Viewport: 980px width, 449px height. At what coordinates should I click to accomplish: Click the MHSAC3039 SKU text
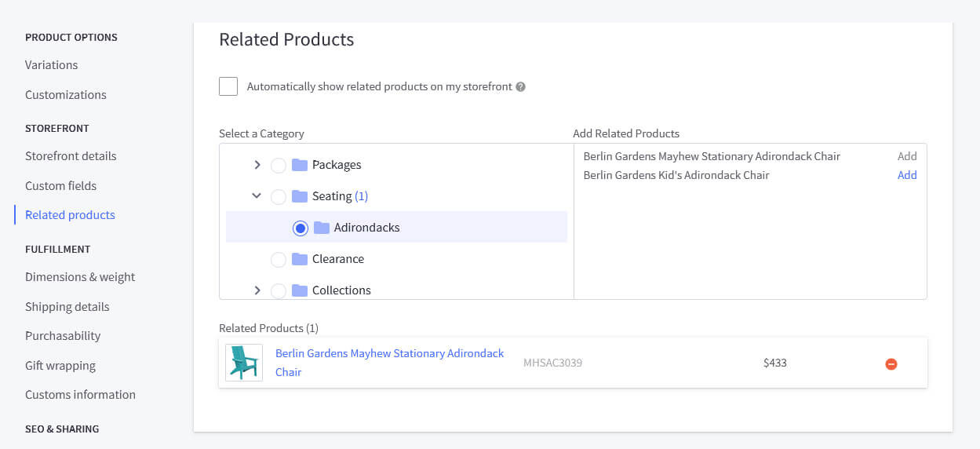(553, 363)
